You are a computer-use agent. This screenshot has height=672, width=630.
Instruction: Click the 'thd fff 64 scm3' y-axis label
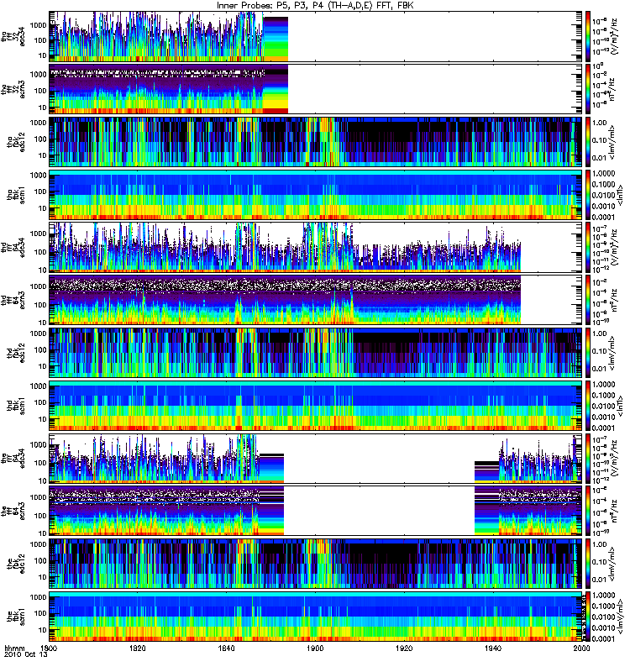point(13,300)
